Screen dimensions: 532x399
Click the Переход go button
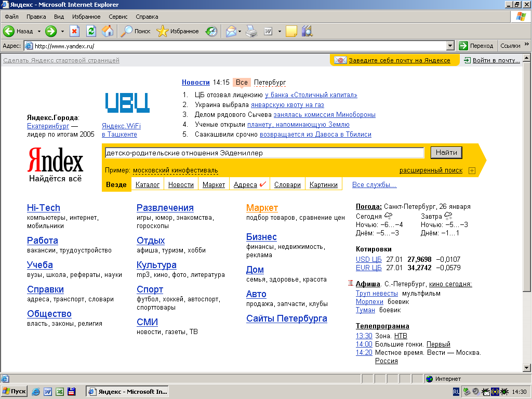[476, 46]
